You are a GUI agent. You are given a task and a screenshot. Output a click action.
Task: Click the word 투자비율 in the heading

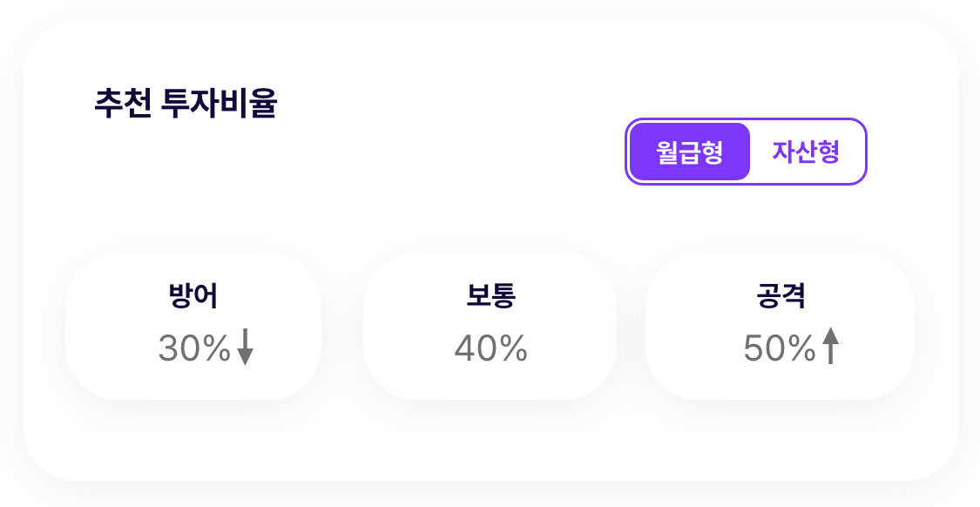tap(220, 105)
